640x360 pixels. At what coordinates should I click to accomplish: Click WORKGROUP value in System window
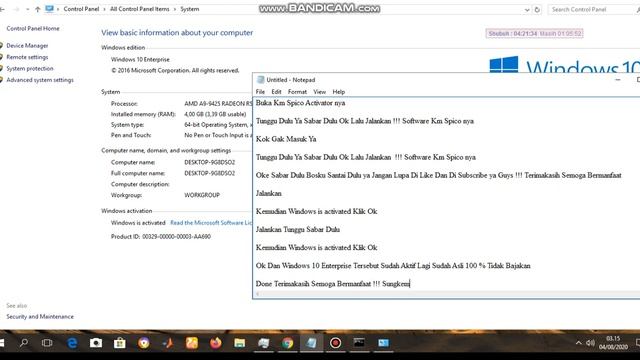202,195
